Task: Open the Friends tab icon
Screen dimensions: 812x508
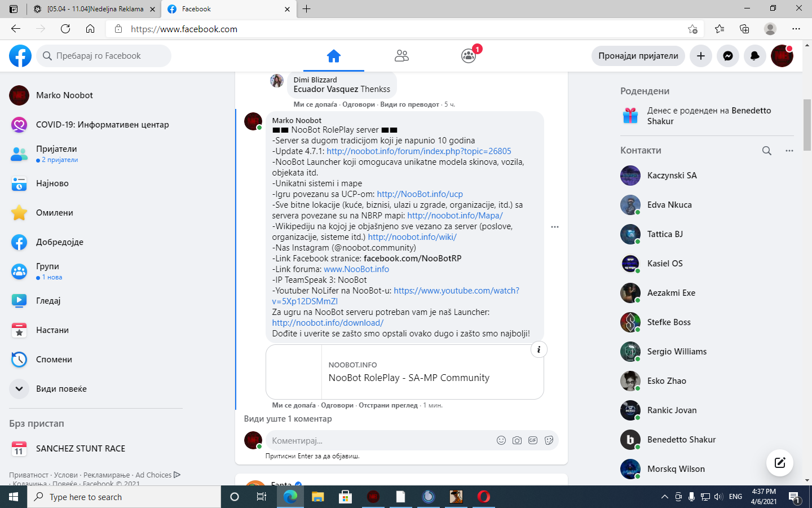Action: pos(401,56)
